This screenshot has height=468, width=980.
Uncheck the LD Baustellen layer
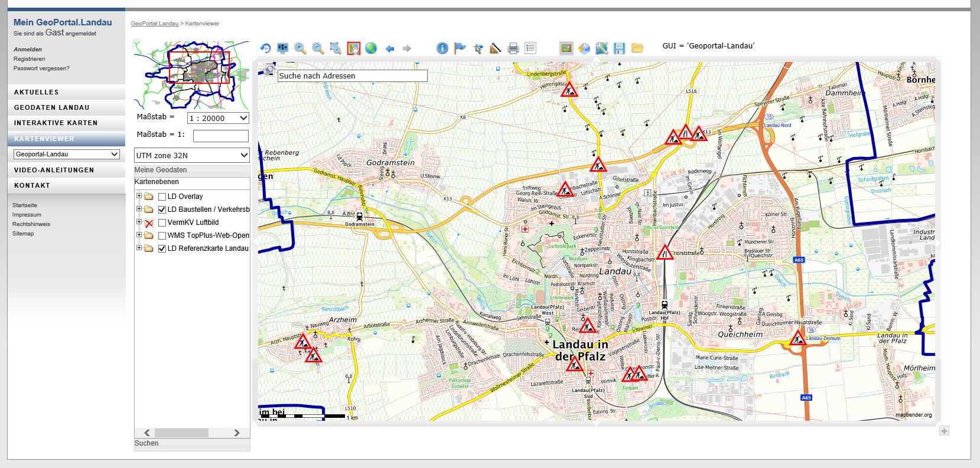click(x=162, y=210)
